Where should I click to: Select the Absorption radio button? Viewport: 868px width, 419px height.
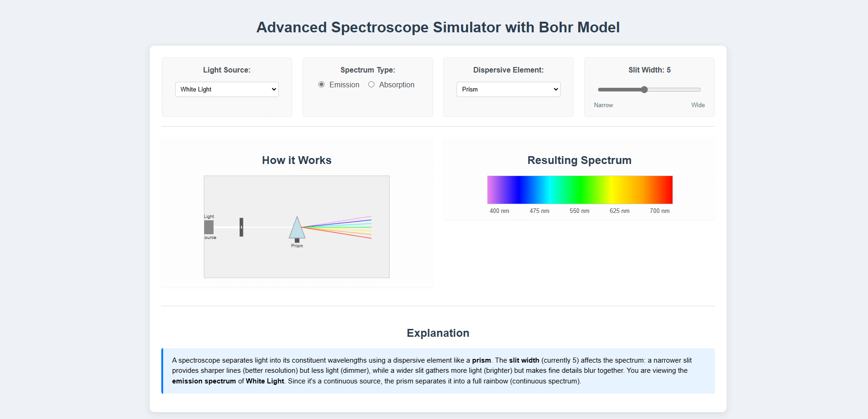pos(372,85)
